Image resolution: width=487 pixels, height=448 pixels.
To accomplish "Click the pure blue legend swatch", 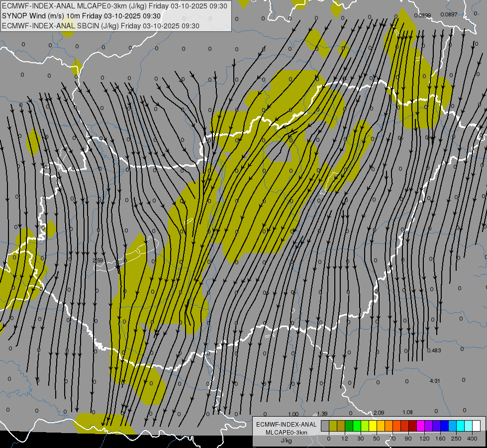I will (x=444, y=426).
